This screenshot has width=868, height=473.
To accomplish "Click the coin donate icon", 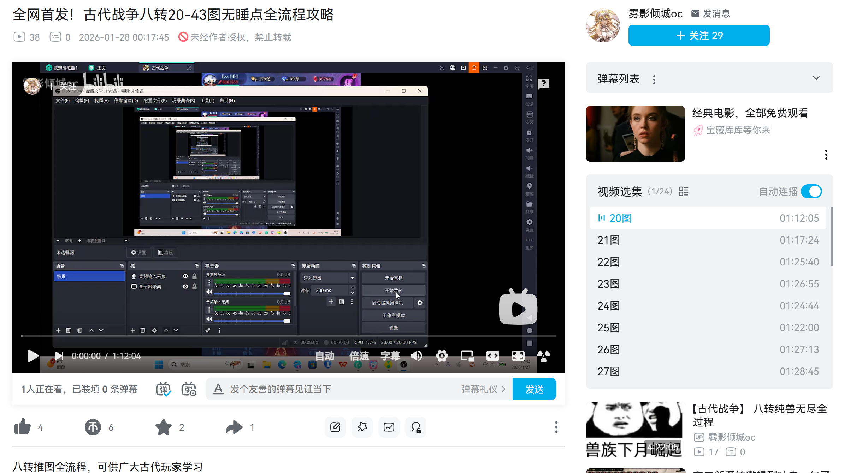I will (x=93, y=427).
